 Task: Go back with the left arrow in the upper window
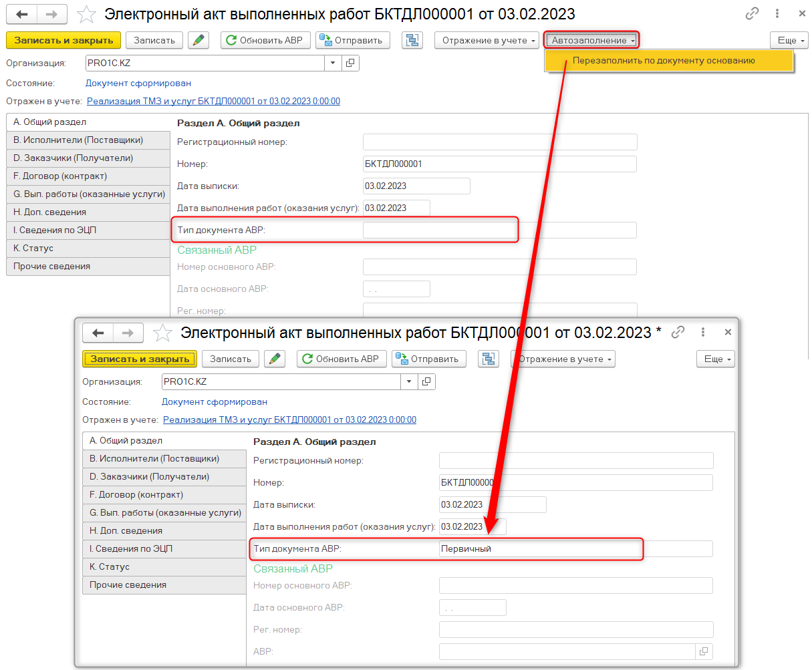pos(21,13)
